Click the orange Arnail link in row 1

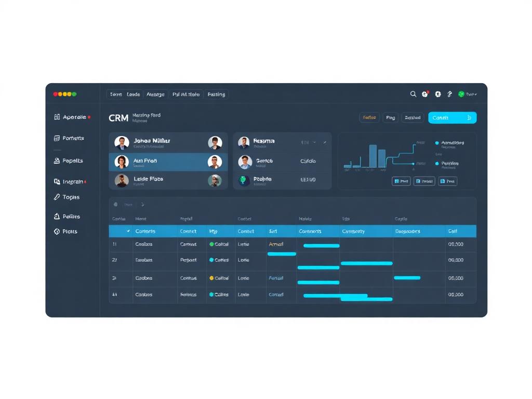(x=276, y=244)
